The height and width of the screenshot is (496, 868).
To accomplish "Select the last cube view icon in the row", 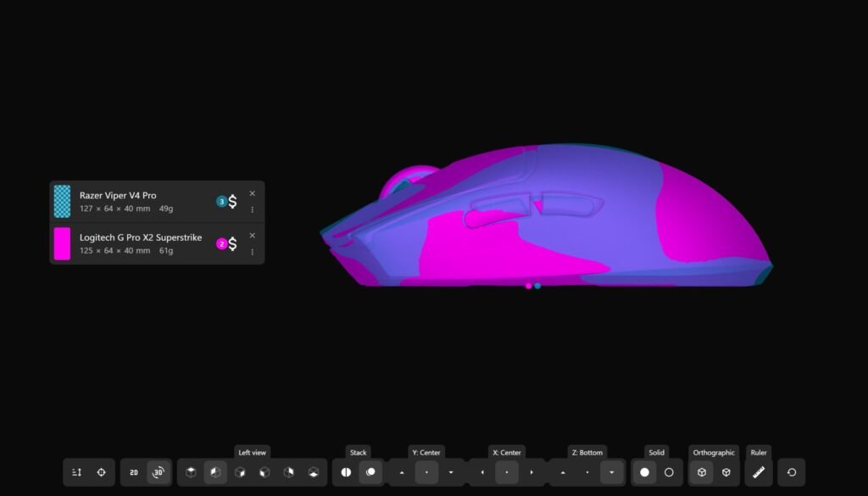I will point(314,472).
